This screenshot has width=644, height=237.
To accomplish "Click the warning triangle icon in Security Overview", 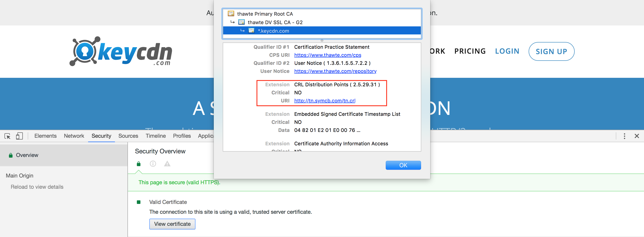I will [167, 164].
